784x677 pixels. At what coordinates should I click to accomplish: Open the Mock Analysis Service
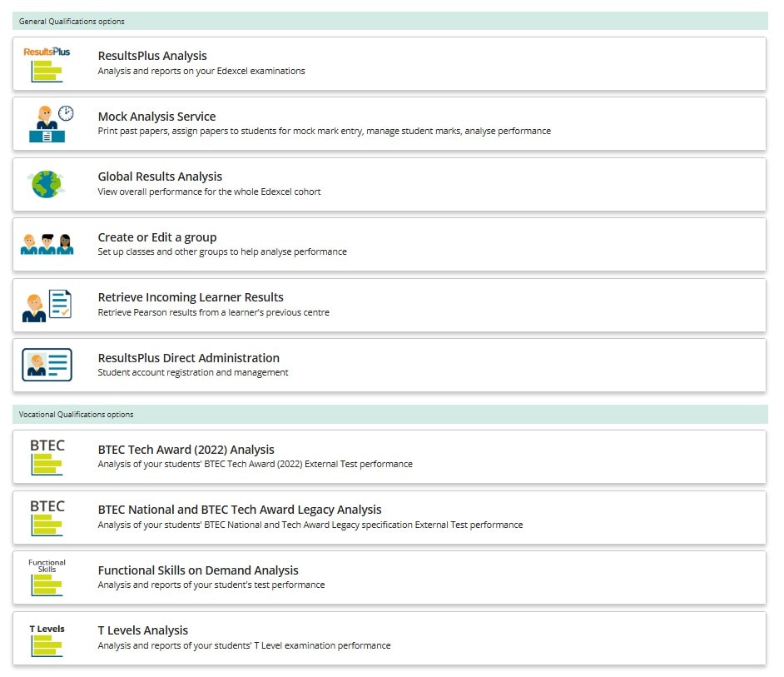[x=156, y=117]
